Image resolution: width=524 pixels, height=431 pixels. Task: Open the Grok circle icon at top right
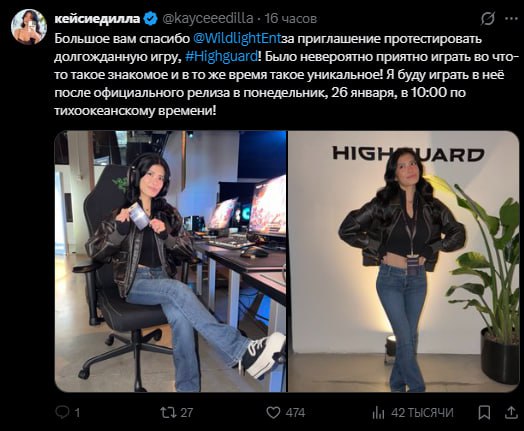[488, 18]
